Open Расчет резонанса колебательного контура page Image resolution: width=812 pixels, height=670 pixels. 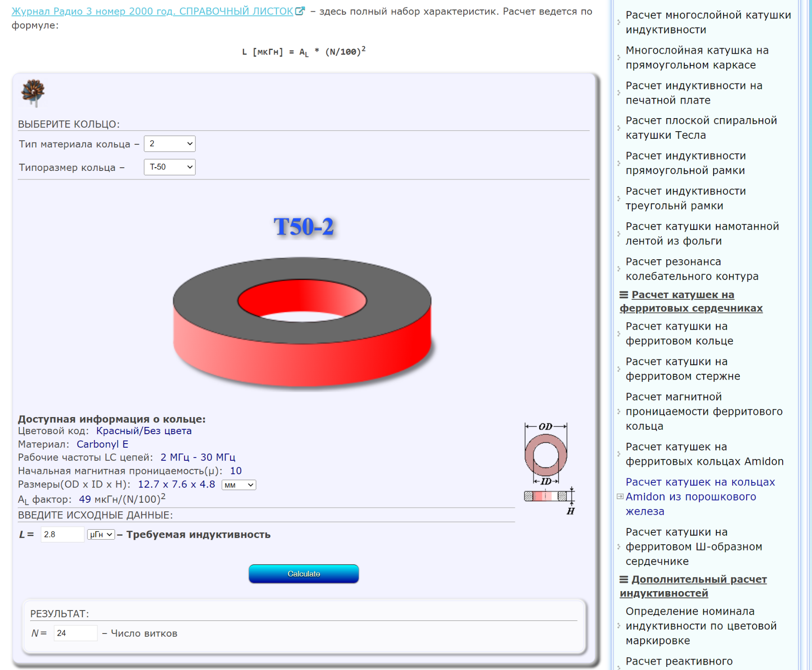692,269
